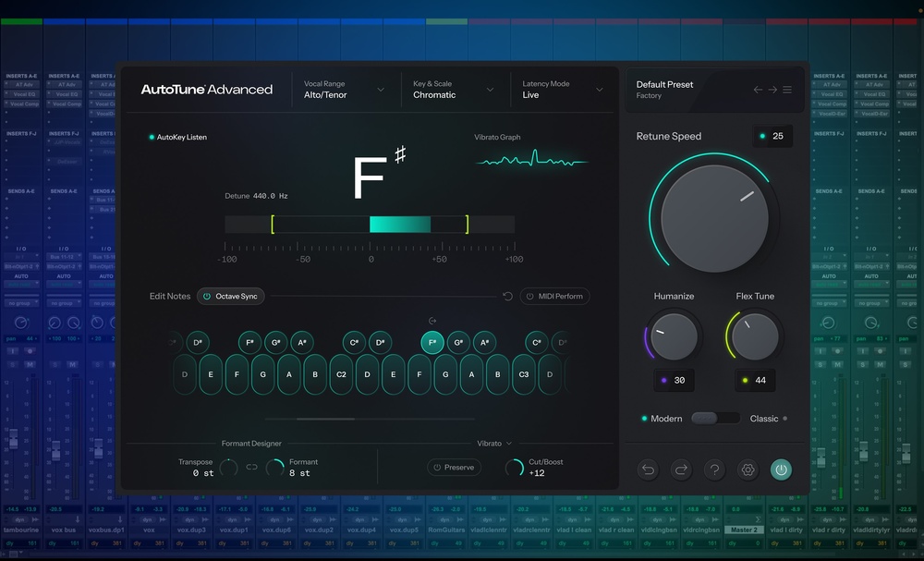Click the small icon above highlighted F# key
The image size is (924, 561).
432,321
